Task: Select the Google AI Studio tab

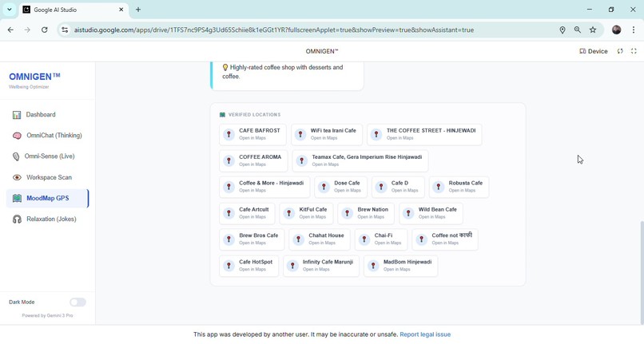Action: (74, 10)
